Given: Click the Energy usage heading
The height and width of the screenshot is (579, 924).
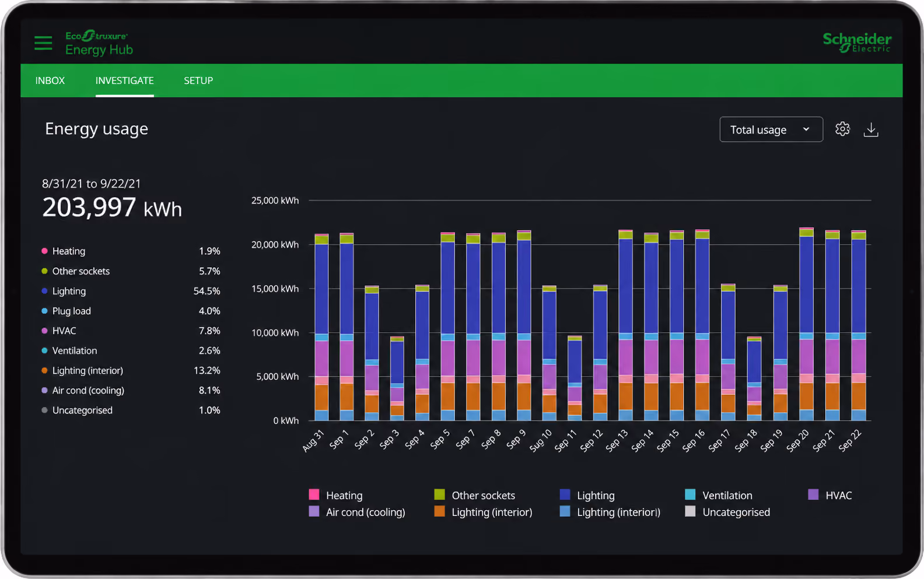Looking at the screenshot, I should coord(97,129).
